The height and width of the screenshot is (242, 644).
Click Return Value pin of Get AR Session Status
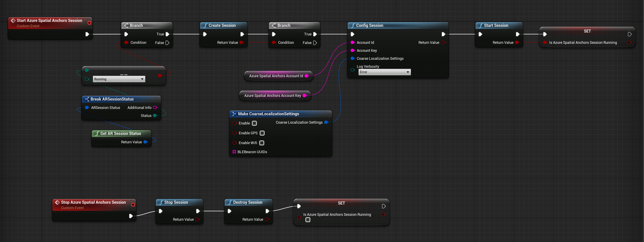coord(146,142)
